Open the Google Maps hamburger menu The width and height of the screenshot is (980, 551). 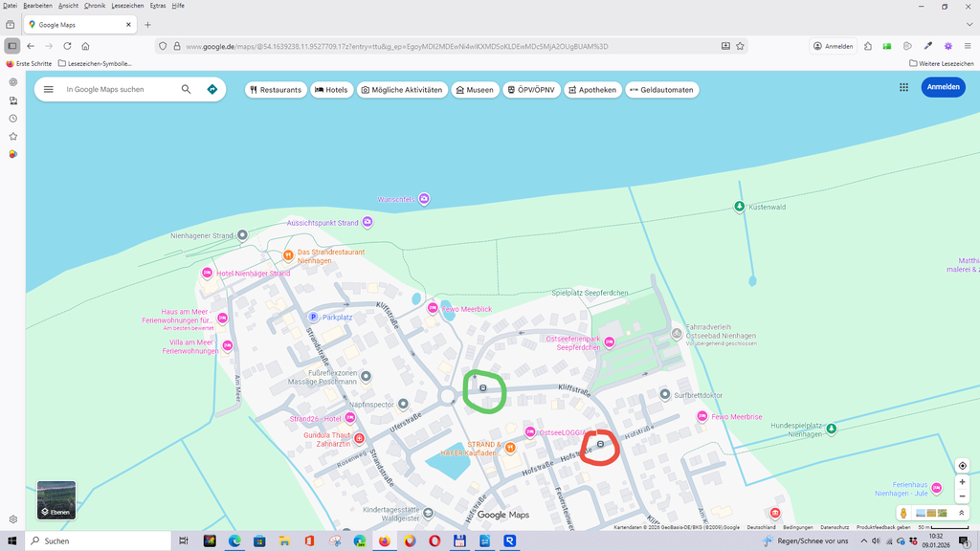[x=49, y=89]
